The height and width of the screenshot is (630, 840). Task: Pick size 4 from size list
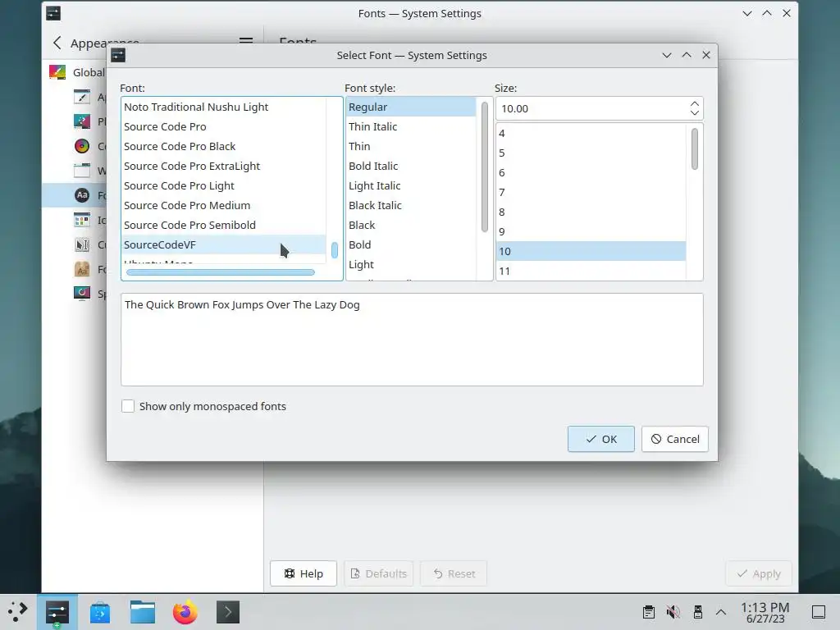[591, 134]
